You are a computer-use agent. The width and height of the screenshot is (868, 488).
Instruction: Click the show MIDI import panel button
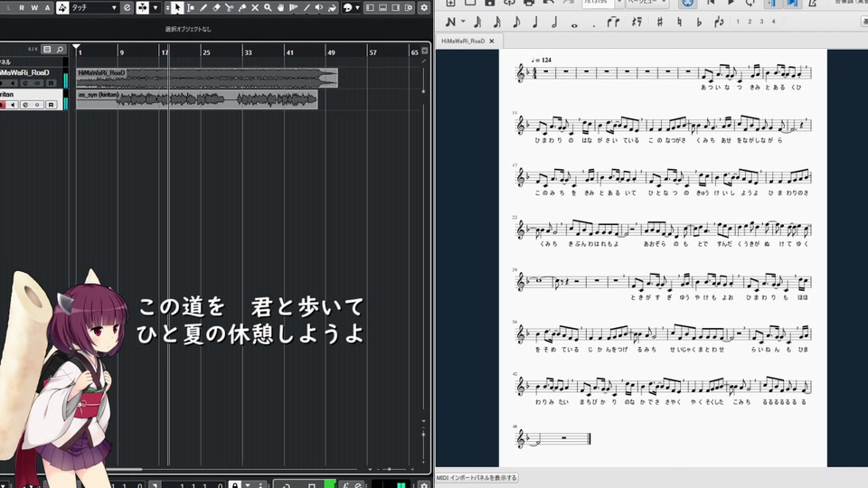[x=476, y=478]
